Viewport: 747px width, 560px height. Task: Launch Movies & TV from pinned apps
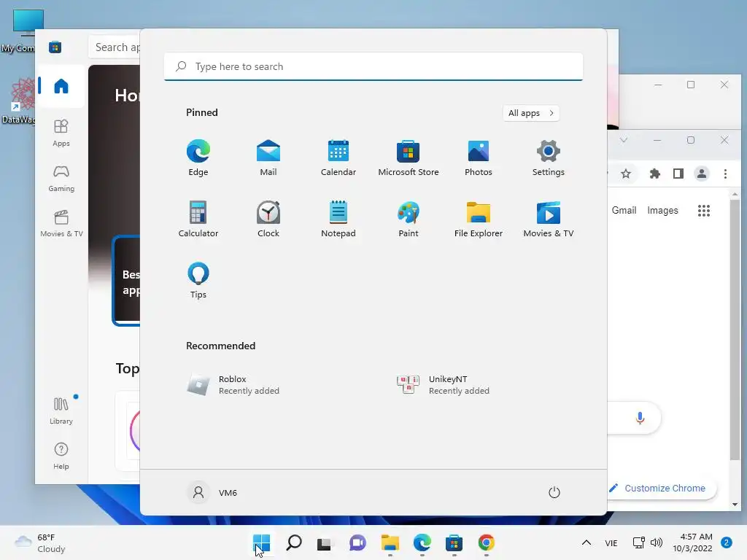pyautogui.click(x=549, y=219)
